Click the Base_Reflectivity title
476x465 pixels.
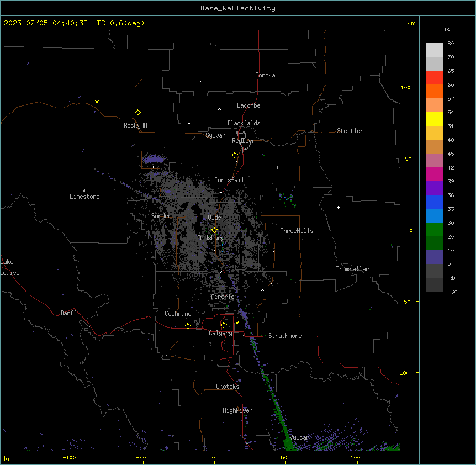[x=238, y=8]
